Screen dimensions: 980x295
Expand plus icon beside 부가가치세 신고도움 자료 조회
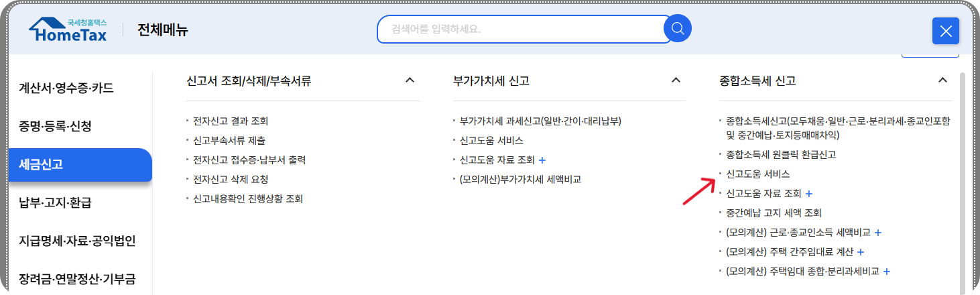click(542, 160)
